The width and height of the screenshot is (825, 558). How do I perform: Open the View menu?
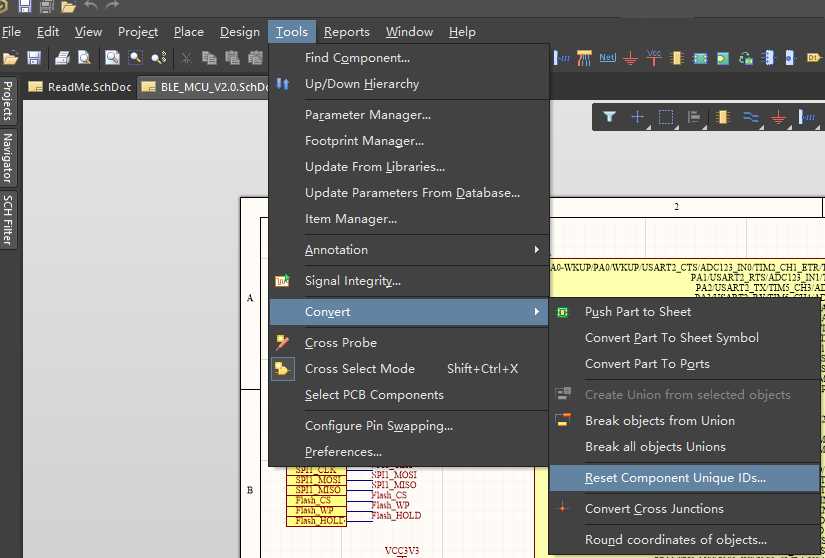pos(88,32)
